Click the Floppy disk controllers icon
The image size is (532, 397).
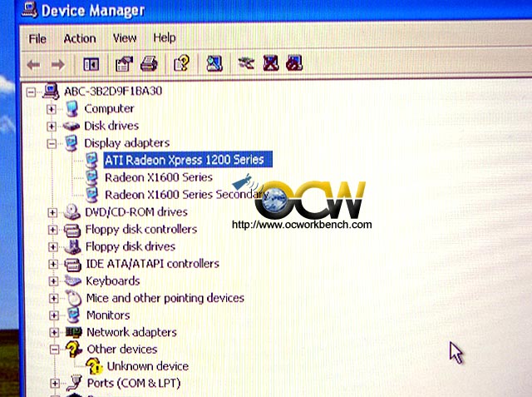(72, 230)
